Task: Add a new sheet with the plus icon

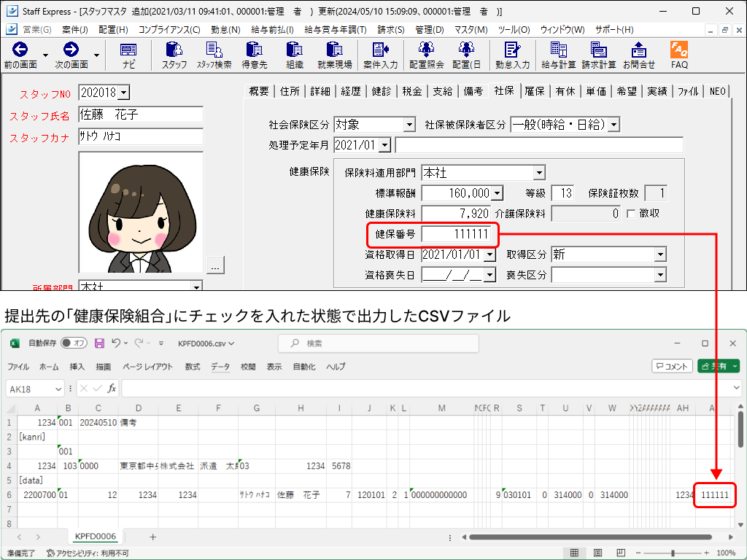Action: pyautogui.click(x=153, y=537)
